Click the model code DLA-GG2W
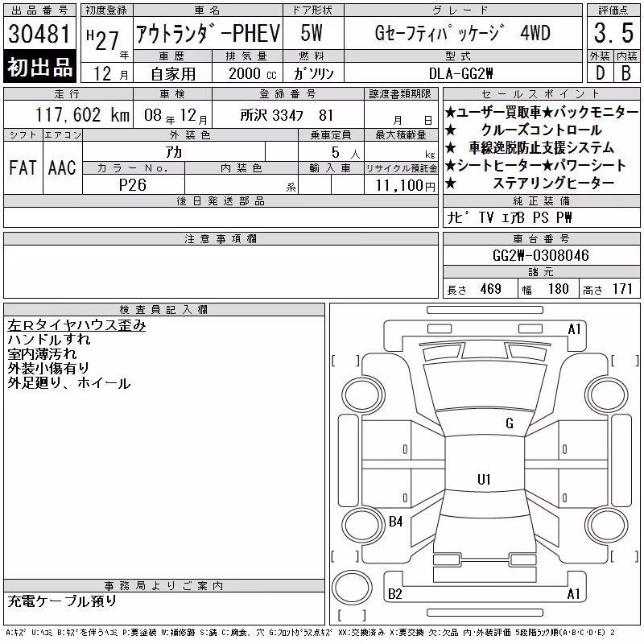644x644 pixels. (x=460, y=73)
